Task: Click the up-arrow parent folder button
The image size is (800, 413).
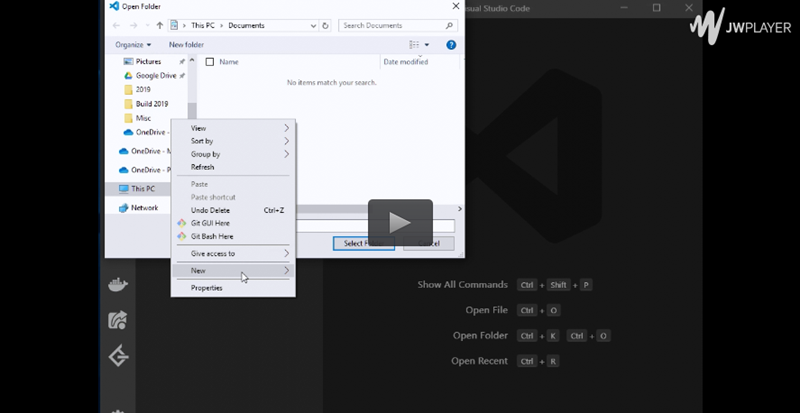Action: click(x=160, y=25)
